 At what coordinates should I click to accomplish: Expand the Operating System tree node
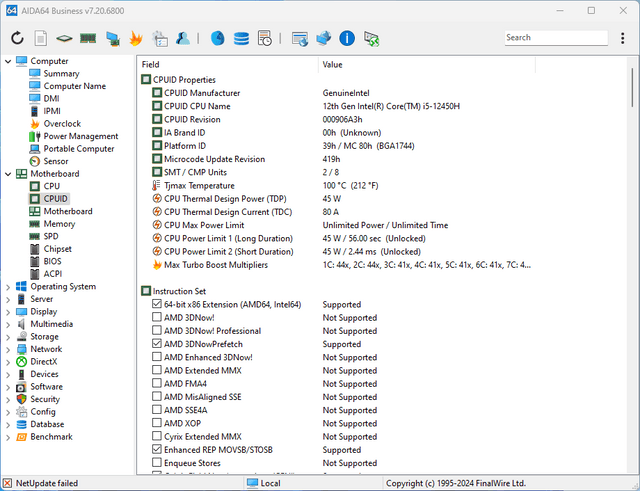point(9,287)
